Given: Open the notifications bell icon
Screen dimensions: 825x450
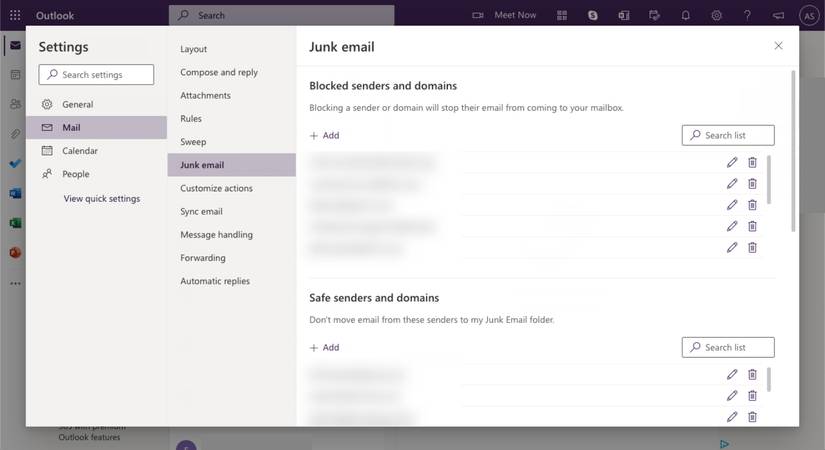Looking at the screenshot, I should click(x=686, y=15).
